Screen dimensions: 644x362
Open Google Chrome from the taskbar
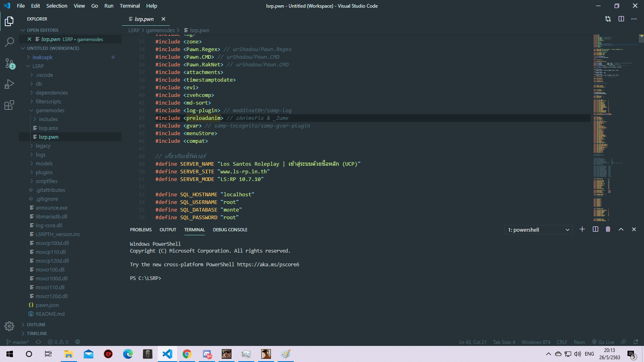click(x=187, y=354)
